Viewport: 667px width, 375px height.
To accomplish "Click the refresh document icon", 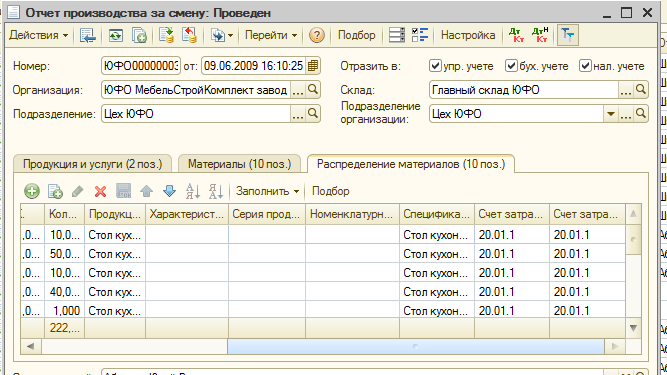I will point(115,35).
